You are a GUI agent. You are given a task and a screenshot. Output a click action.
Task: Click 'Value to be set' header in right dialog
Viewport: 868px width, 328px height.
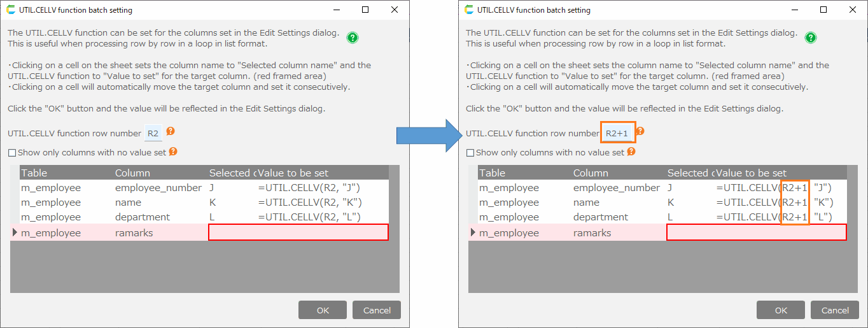coord(780,173)
